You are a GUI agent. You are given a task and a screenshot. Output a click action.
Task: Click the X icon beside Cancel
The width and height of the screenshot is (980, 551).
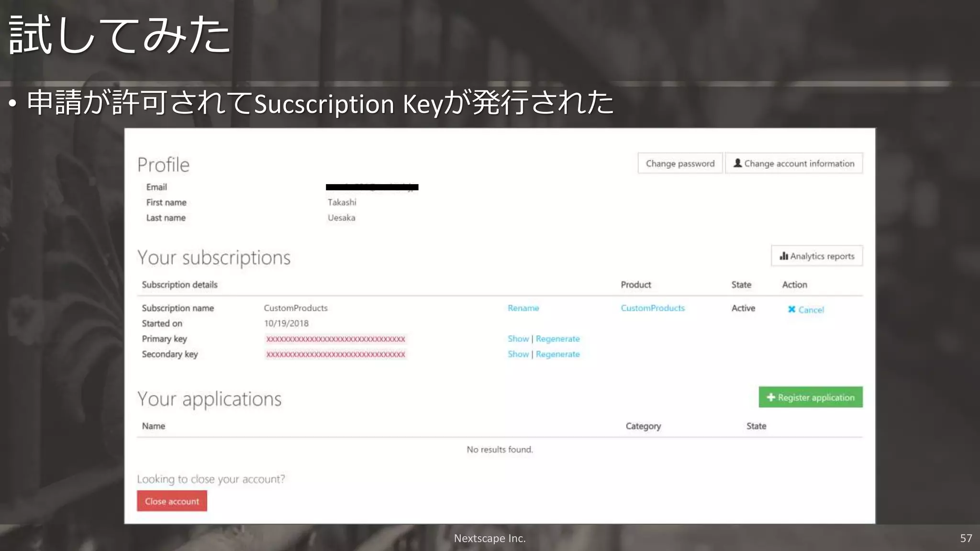[791, 309]
